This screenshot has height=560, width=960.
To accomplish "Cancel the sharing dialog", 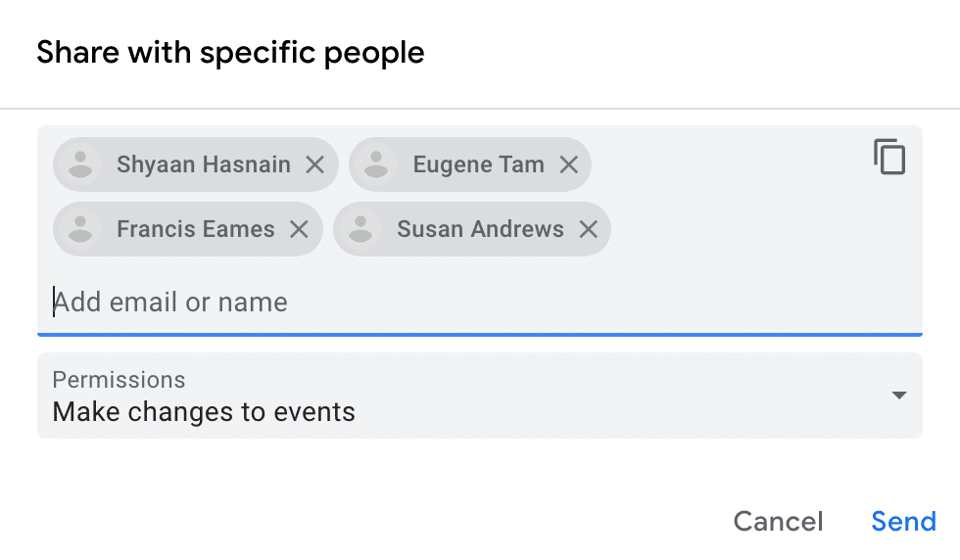I will [x=778, y=521].
